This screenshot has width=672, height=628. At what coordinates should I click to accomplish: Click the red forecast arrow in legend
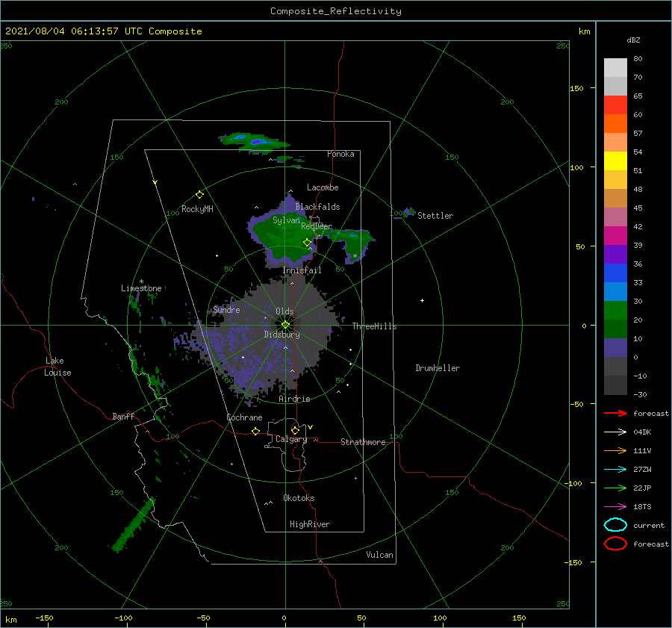tap(615, 413)
